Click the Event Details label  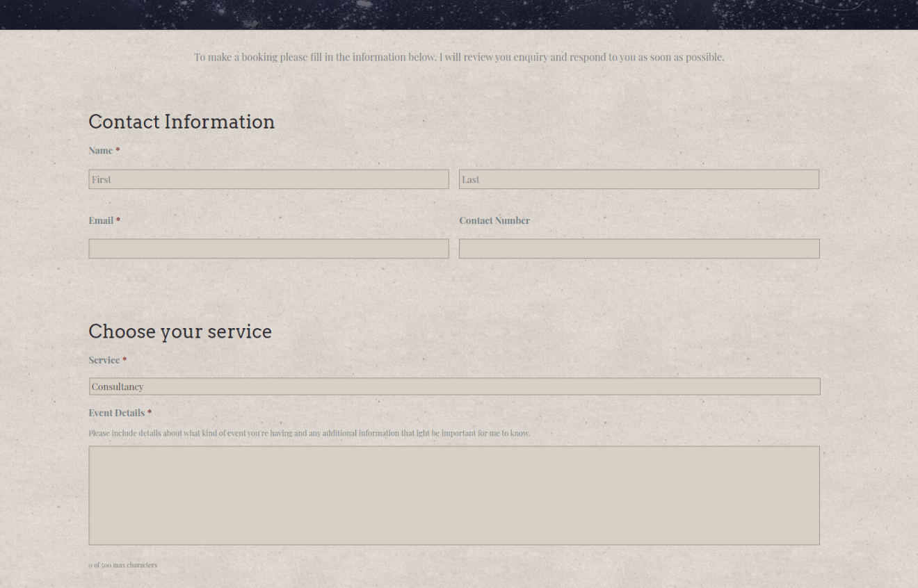coord(116,413)
